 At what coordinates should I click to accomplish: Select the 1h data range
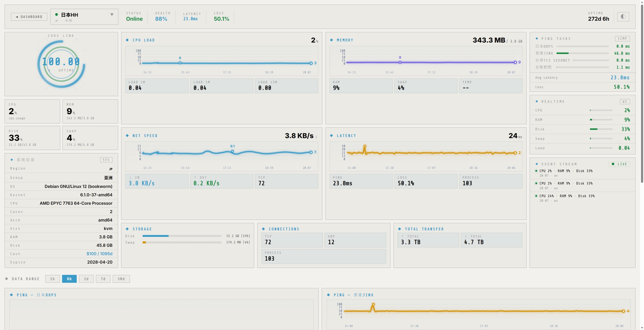(x=52, y=279)
